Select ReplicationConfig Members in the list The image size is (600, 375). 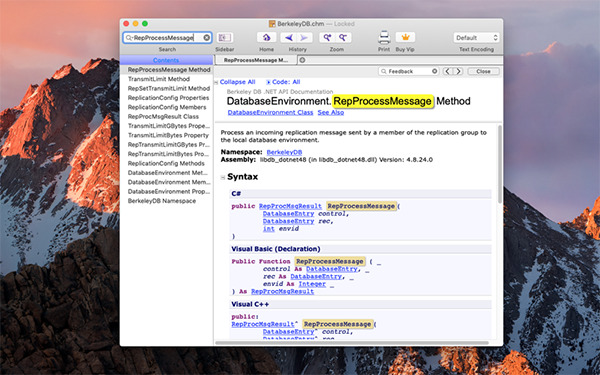point(167,107)
